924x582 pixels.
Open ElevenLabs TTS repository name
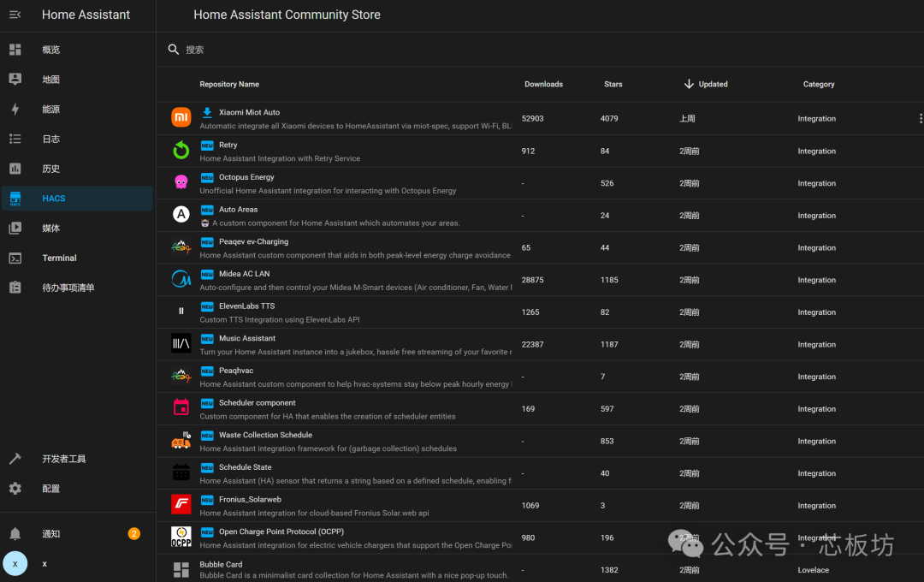click(247, 306)
